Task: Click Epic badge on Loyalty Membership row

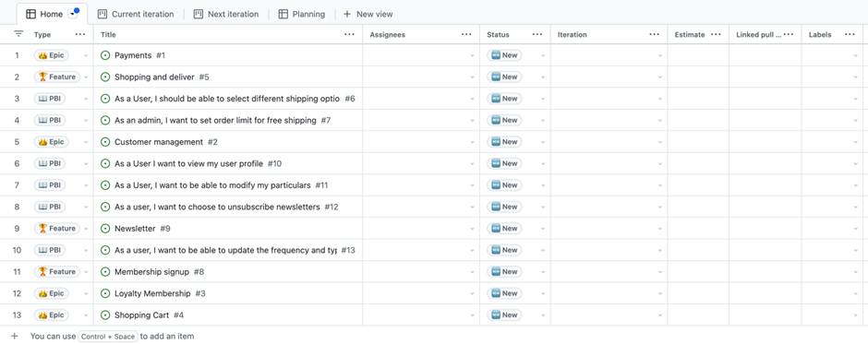Action: [52, 293]
